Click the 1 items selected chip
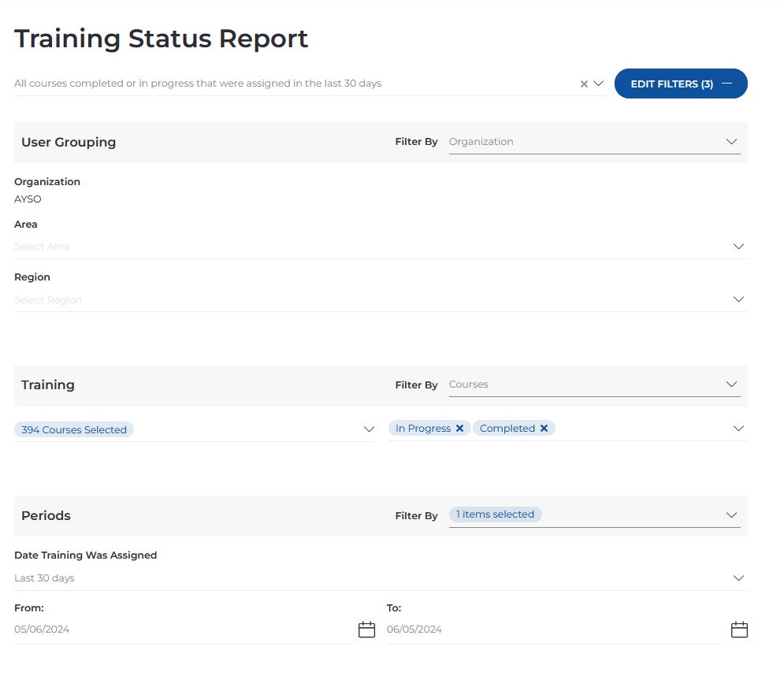 [495, 514]
